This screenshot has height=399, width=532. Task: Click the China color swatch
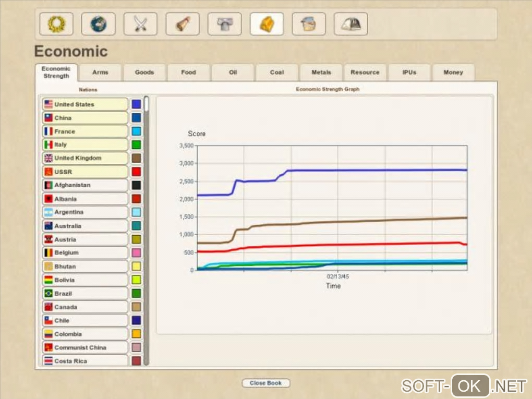(x=137, y=118)
